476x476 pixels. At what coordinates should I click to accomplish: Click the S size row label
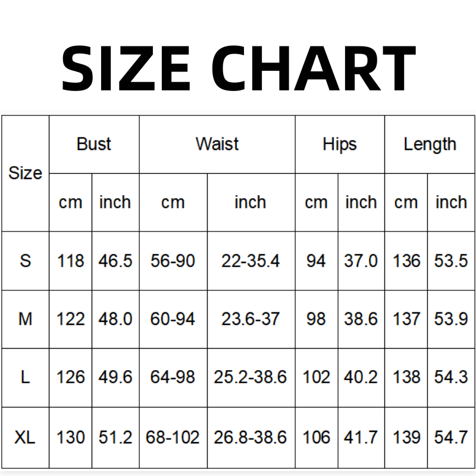pyautogui.click(x=25, y=261)
